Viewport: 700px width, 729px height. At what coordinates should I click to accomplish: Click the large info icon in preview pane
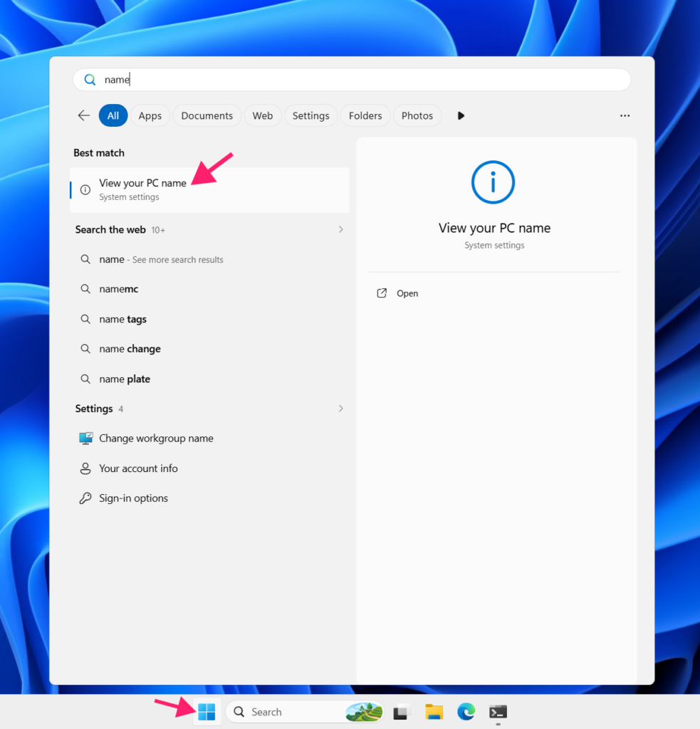(493, 182)
